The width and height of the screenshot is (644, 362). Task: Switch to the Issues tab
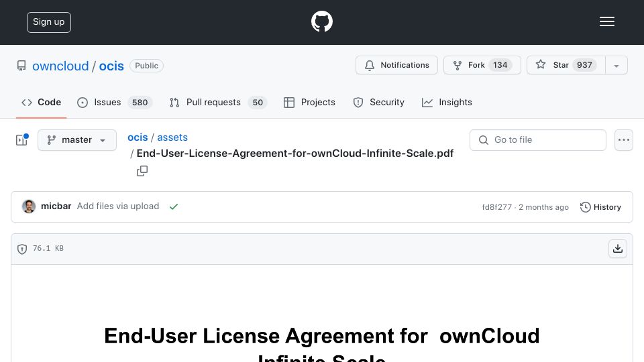(115, 102)
